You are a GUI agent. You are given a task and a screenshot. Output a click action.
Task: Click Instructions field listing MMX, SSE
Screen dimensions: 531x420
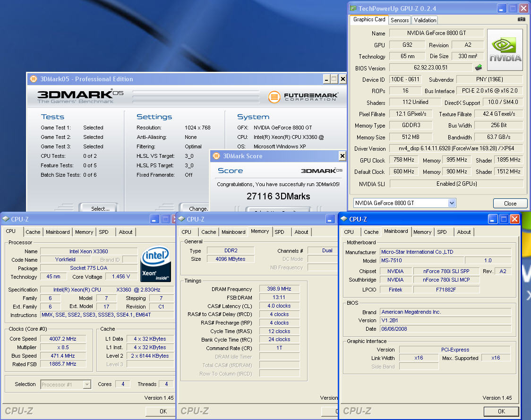pyautogui.click(x=107, y=315)
